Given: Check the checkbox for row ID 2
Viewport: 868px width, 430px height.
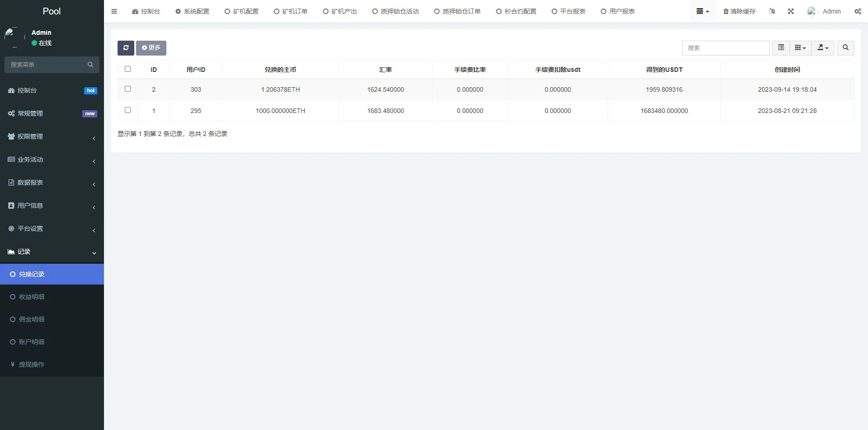Looking at the screenshot, I should [x=127, y=89].
